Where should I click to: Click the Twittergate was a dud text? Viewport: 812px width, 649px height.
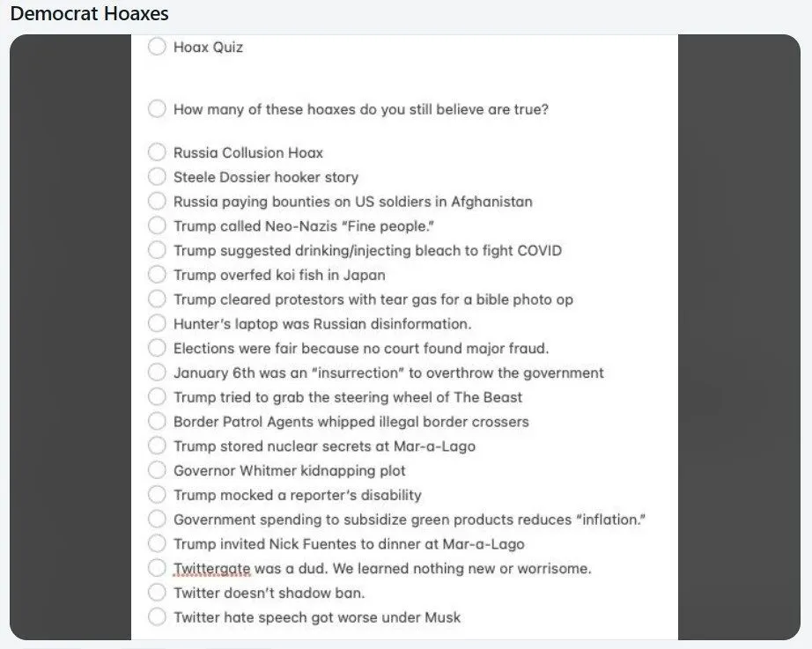tap(382, 568)
